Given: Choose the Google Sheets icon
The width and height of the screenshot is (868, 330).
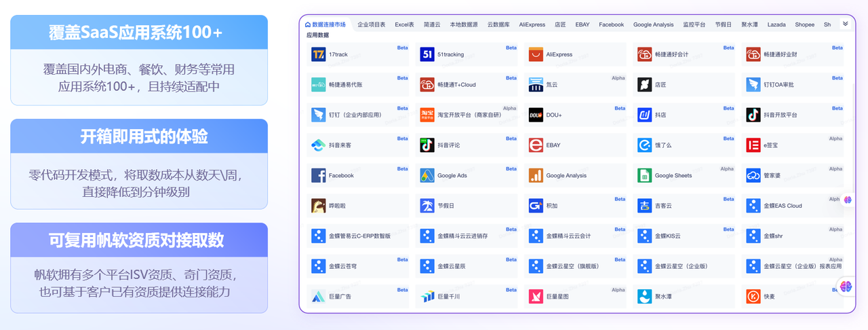Looking at the screenshot, I should point(644,176).
